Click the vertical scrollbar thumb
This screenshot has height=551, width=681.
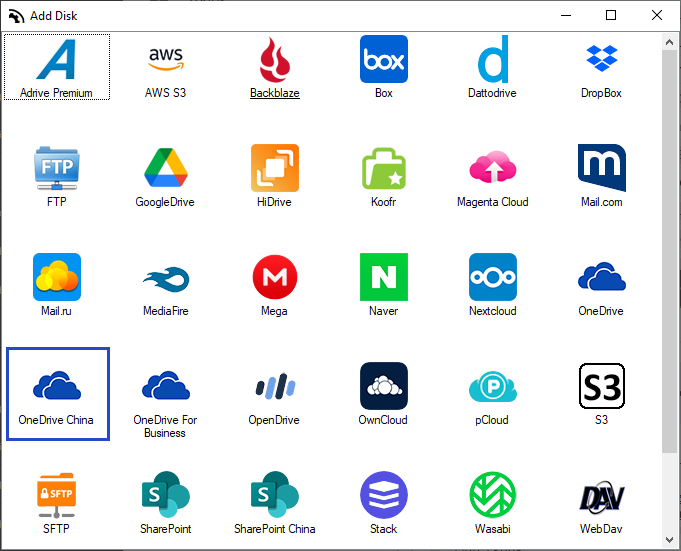point(669,251)
